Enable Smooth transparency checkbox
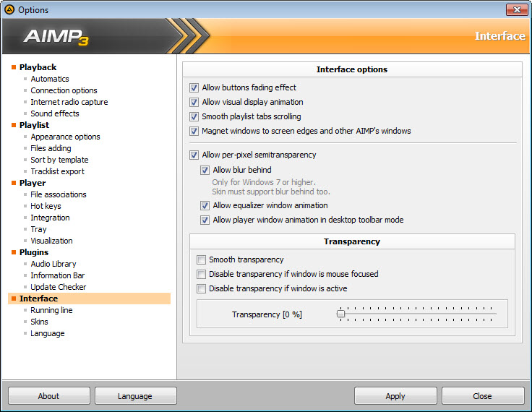This screenshot has height=412, width=532. [x=201, y=260]
